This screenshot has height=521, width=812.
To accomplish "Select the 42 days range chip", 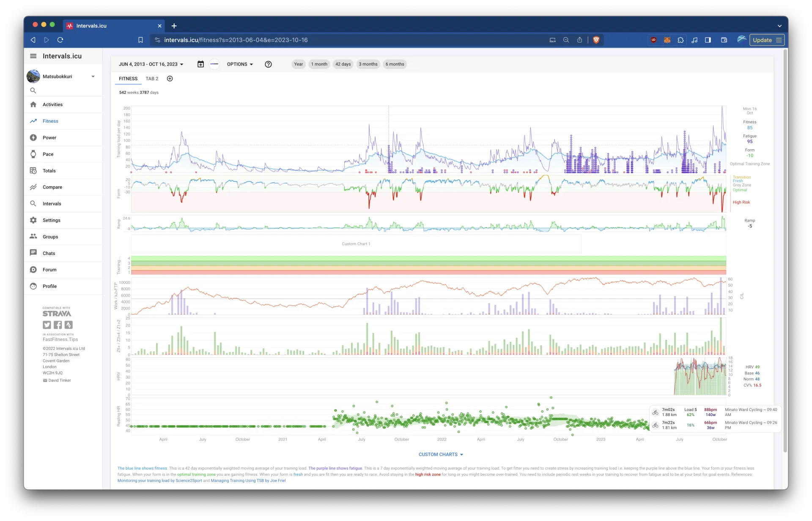I will coord(343,64).
